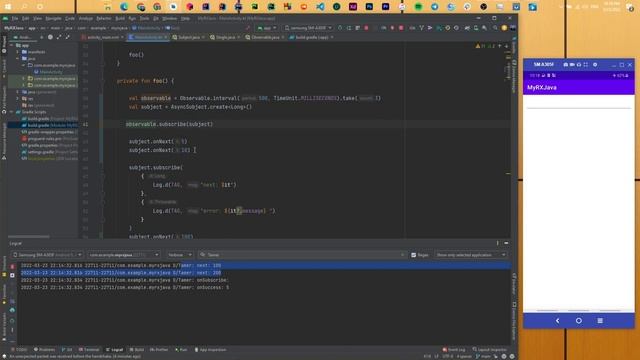Open the Navigate menu
Screen dimensions: 640x360
coord(53,18)
